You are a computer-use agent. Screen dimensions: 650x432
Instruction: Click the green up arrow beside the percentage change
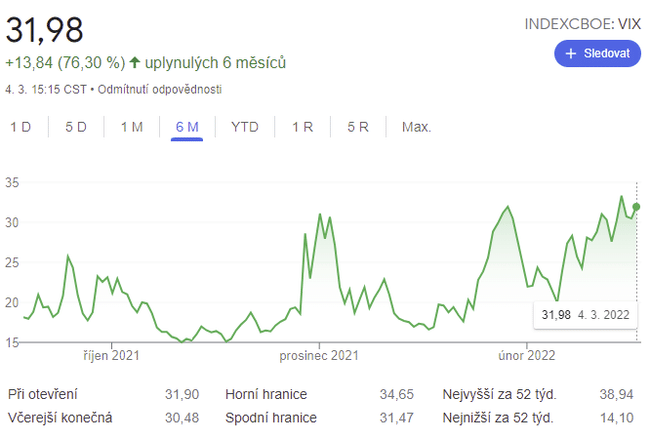click(x=135, y=63)
